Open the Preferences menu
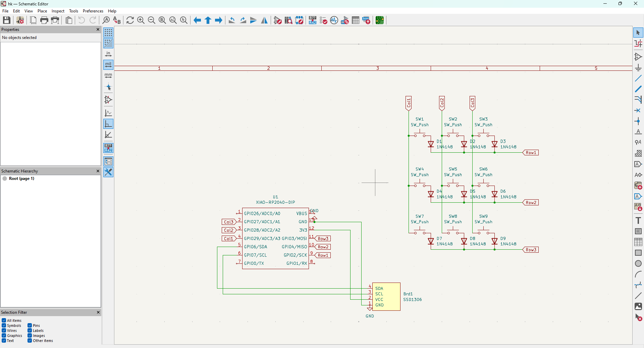644x348 pixels. (x=93, y=11)
